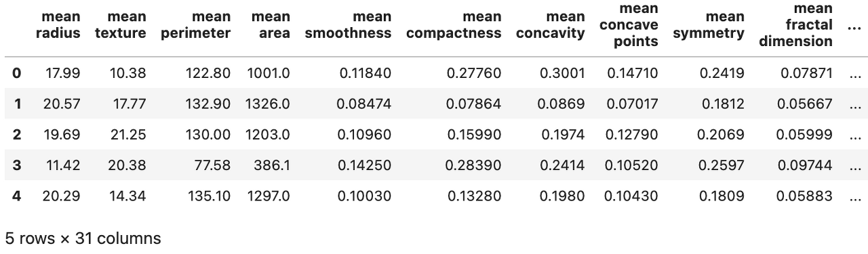The image size is (868, 254).
Task: Select the mean symmetry value 0.1809
Action: [722, 196]
